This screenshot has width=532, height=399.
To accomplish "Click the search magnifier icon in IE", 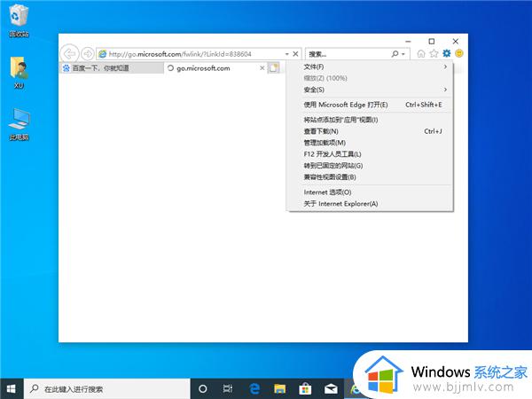I will (395, 54).
